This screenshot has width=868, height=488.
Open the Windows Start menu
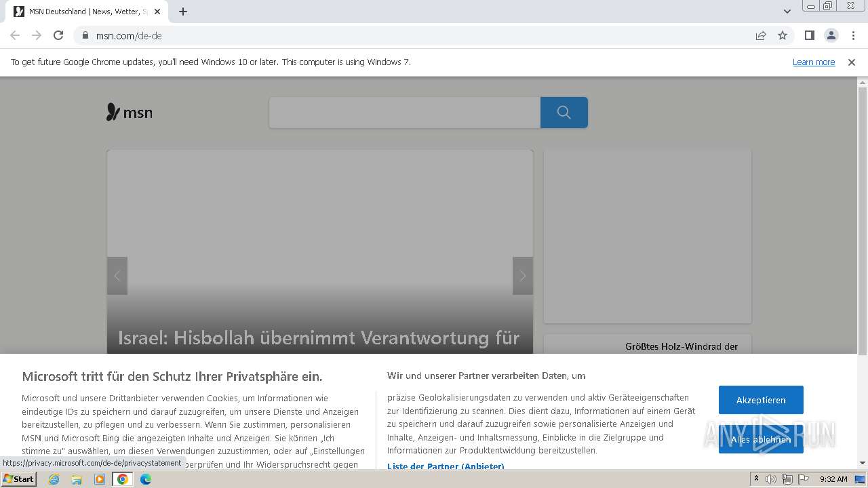[19, 479]
